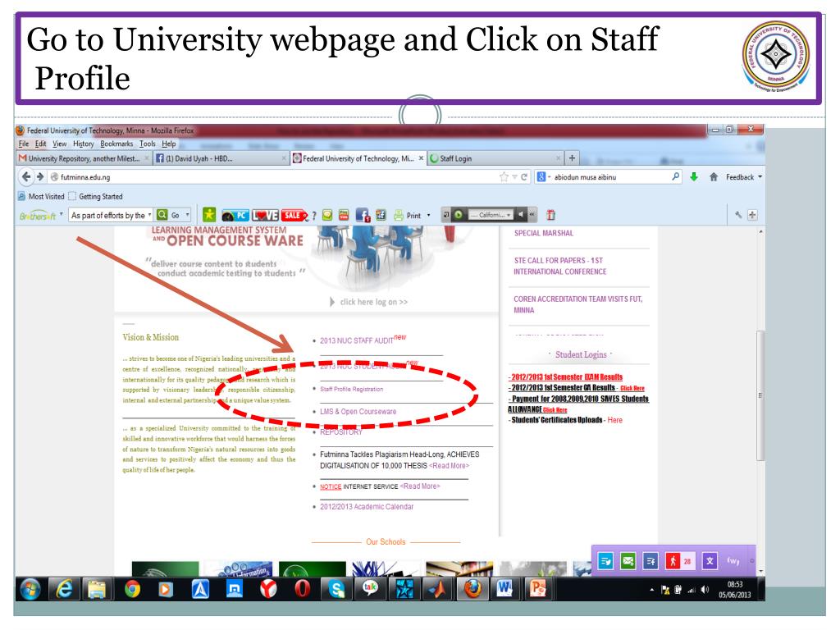Click the red gift box toolbar icon

[x=550, y=215]
